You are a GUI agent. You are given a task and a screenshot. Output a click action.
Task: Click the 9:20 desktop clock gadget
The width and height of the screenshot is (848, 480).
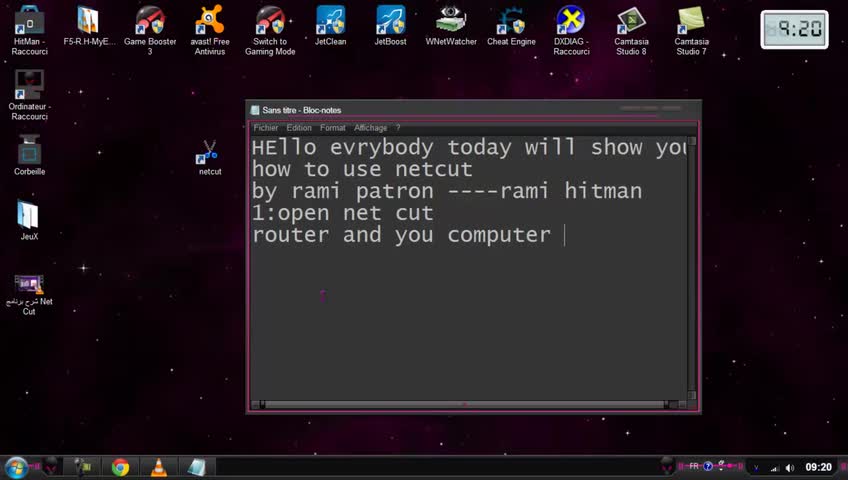[x=794, y=29]
